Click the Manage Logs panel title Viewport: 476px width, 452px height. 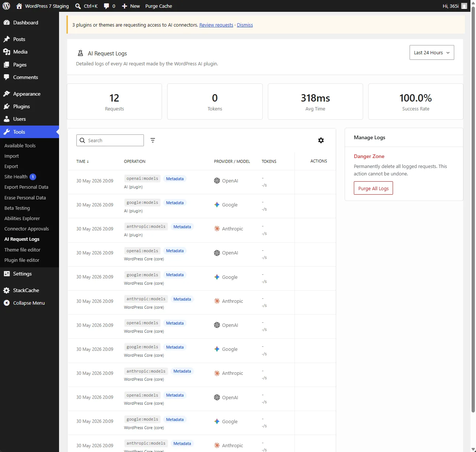369,137
